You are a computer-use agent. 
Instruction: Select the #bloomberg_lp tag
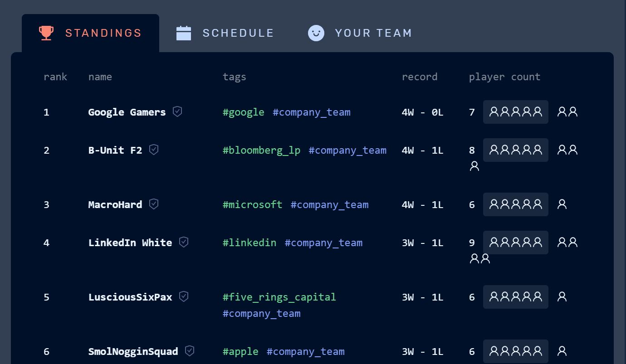[x=262, y=150]
